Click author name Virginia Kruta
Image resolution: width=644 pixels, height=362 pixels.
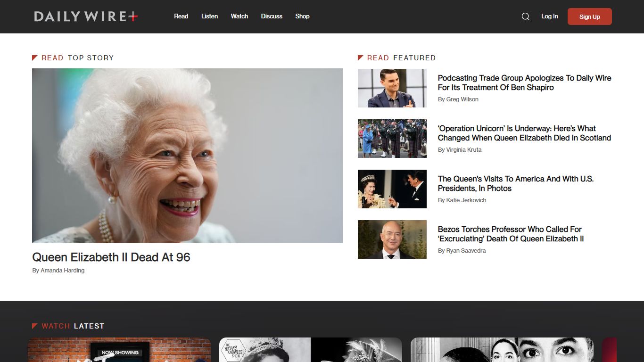coord(464,150)
